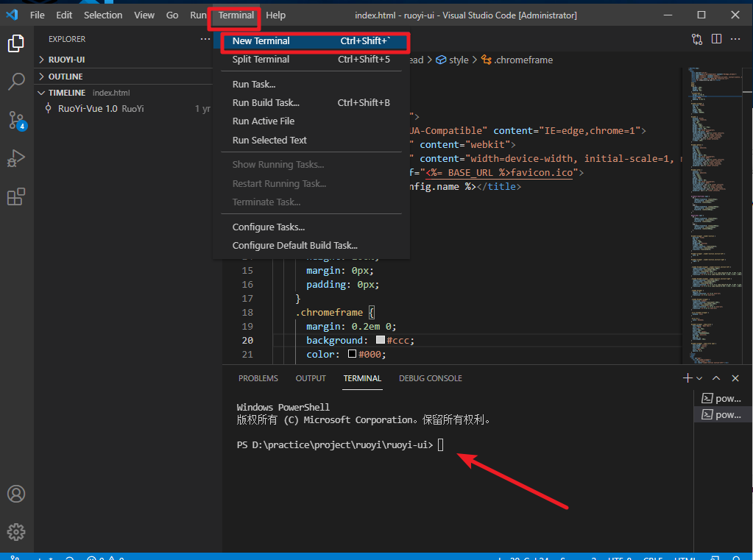Switch to the TERMINAL tab
The width and height of the screenshot is (753, 560).
click(362, 378)
